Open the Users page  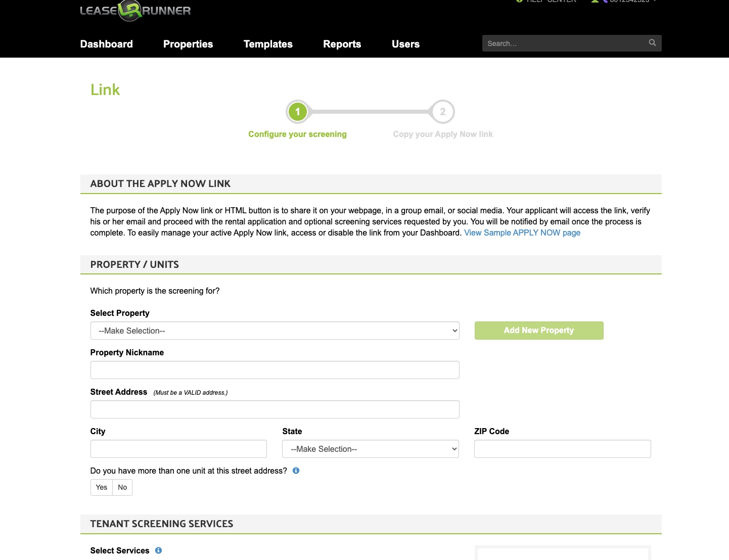405,44
